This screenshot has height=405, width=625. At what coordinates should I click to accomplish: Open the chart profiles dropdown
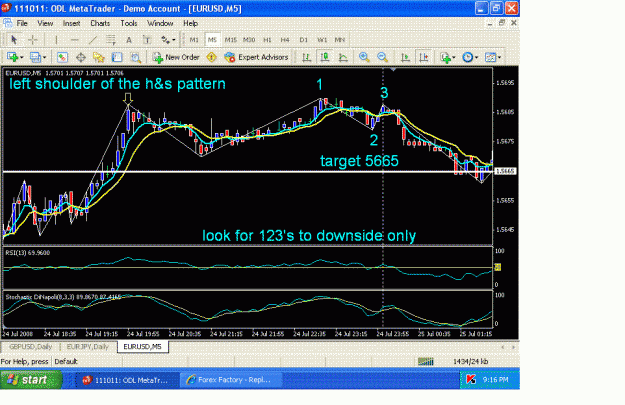pos(38,57)
